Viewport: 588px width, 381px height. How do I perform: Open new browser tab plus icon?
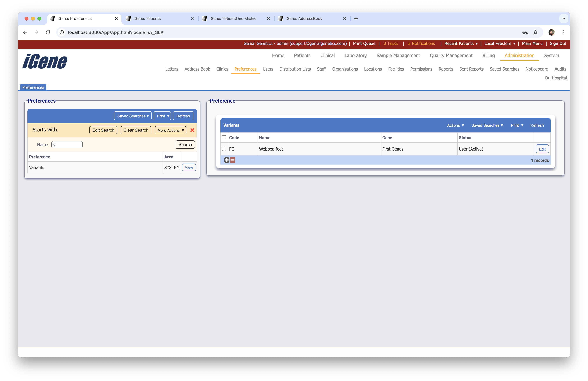(356, 19)
